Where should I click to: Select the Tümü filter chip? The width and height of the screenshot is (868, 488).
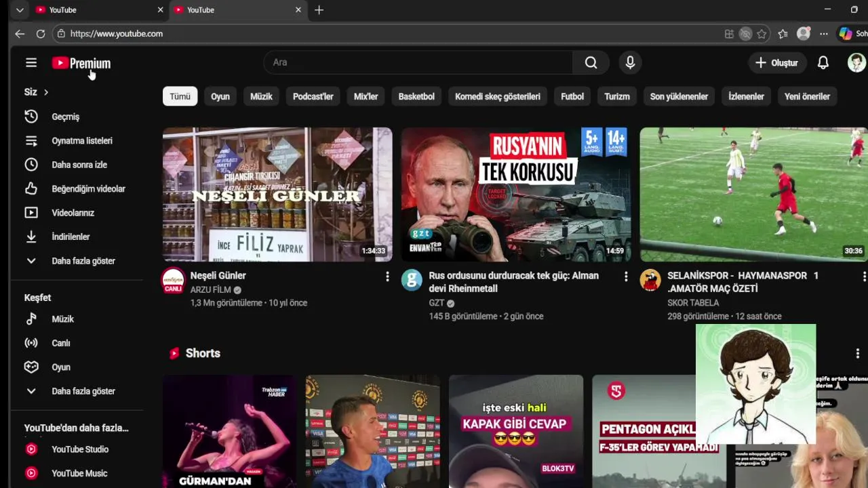[180, 96]
